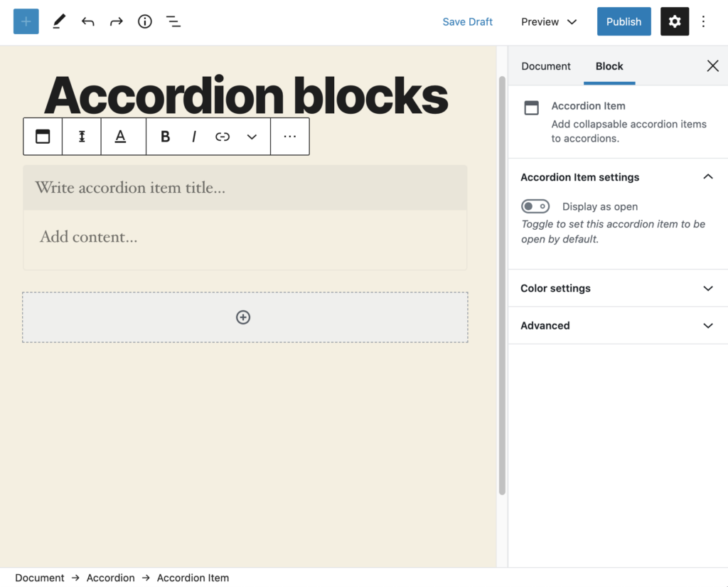Switch to the Document tab
728x587 pixels.
coord(546,66)
